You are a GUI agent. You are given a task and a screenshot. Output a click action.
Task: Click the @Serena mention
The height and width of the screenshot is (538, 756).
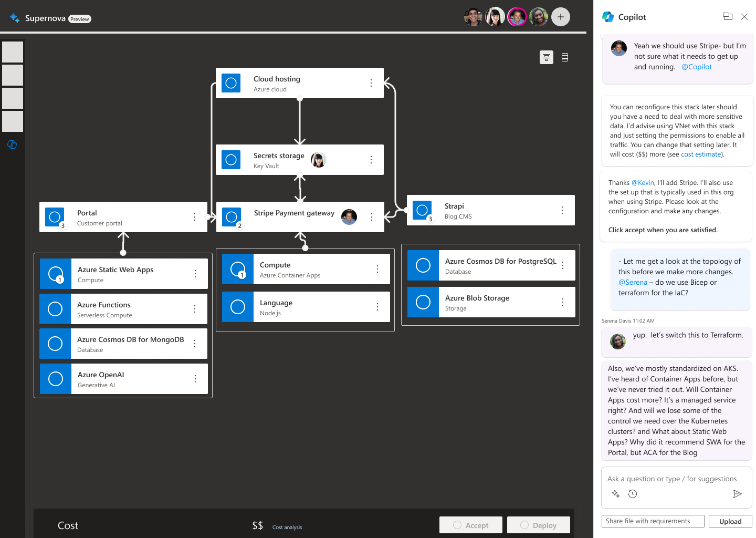pyautogui.click(x=633, y=282)
